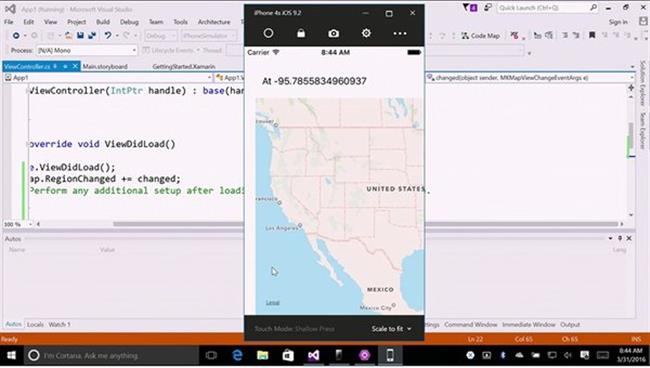Click the Open File folder icon in toolbar

[x=68, y=36]
